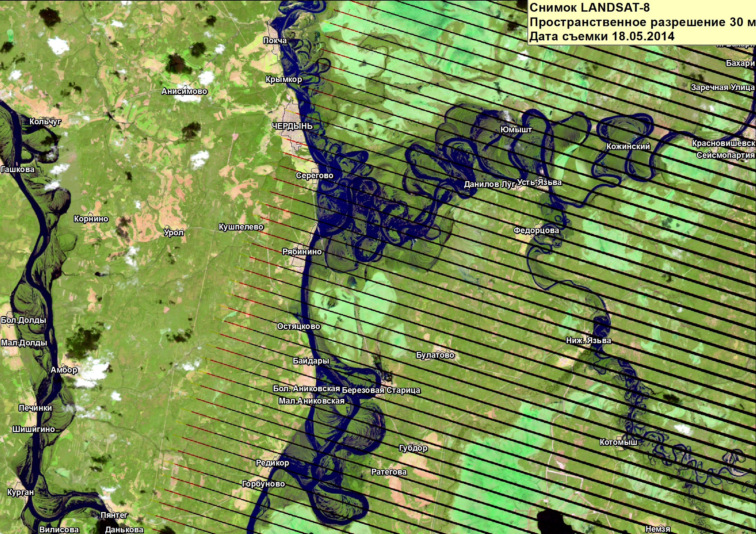Viewport: 756px width, 534px height.
Task: Select the Пянтег label
Action: 114,515
